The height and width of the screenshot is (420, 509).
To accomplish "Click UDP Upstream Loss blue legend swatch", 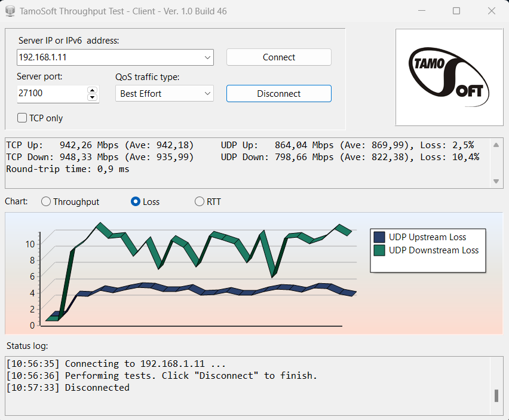I will [379, 237].
